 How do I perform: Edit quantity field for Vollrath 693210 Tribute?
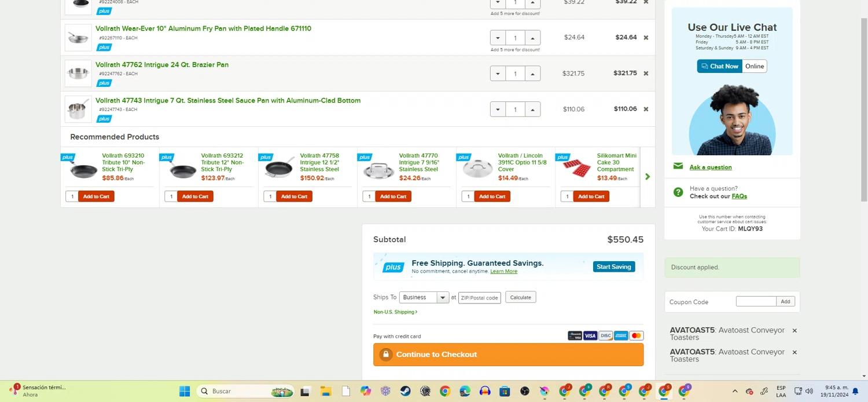72,196
